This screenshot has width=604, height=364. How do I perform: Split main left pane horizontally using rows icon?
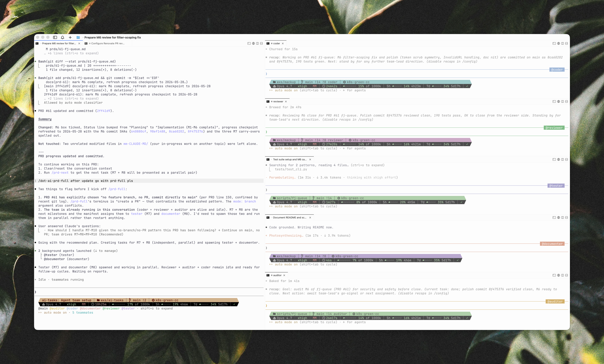261,43
